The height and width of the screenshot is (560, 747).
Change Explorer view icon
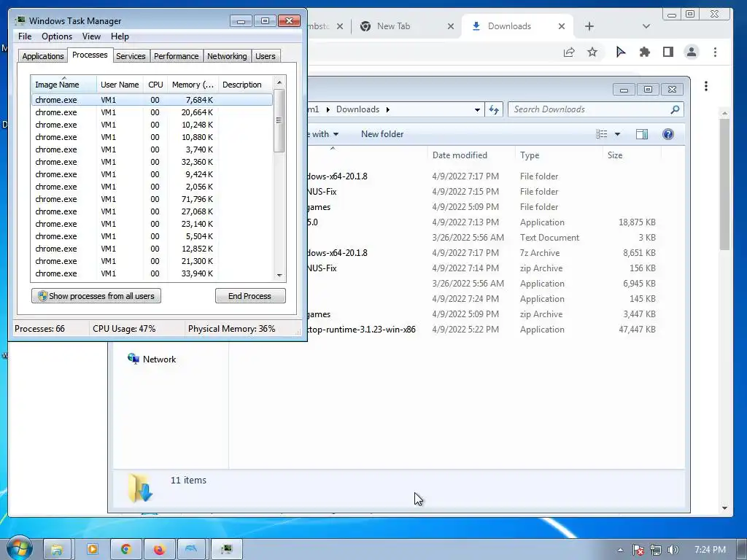[x=602, y=134]
